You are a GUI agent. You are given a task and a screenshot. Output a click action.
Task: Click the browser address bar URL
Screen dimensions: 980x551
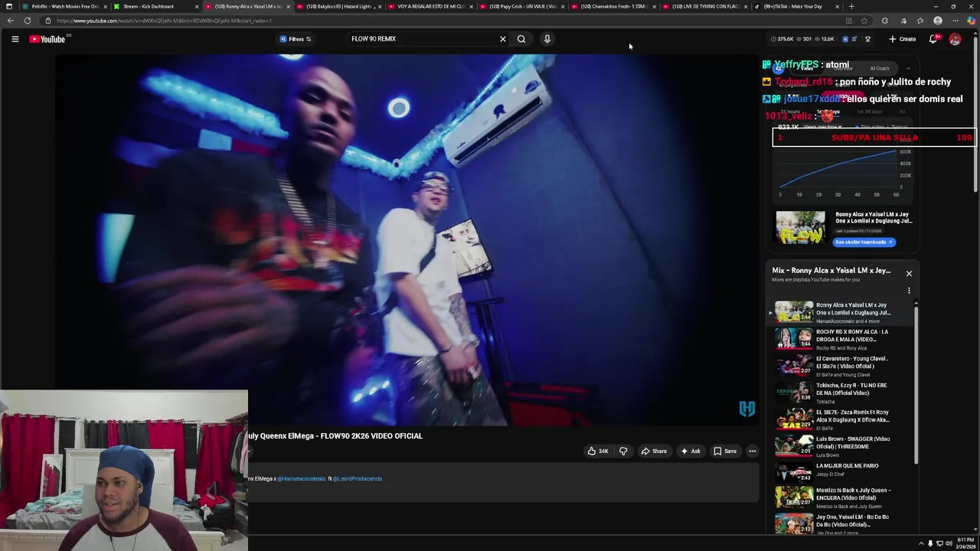pos(164,21)
